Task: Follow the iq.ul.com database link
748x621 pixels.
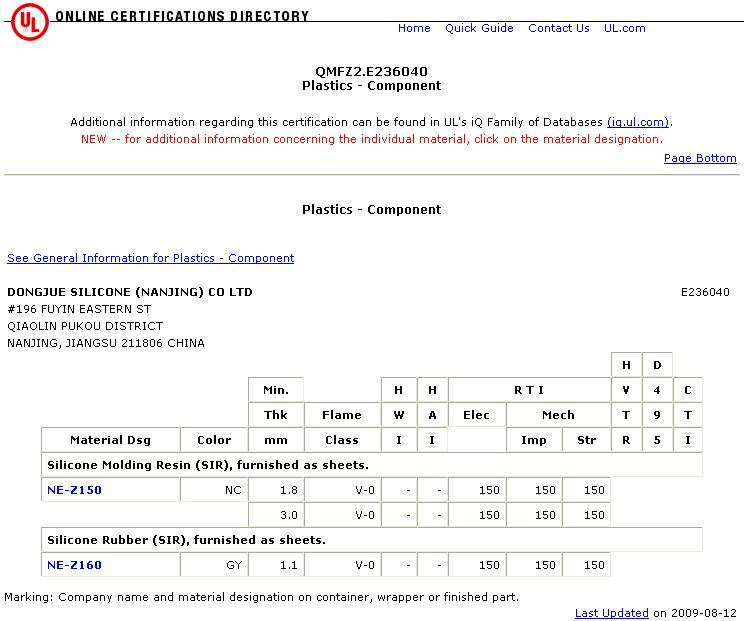Action: (638, 122)
